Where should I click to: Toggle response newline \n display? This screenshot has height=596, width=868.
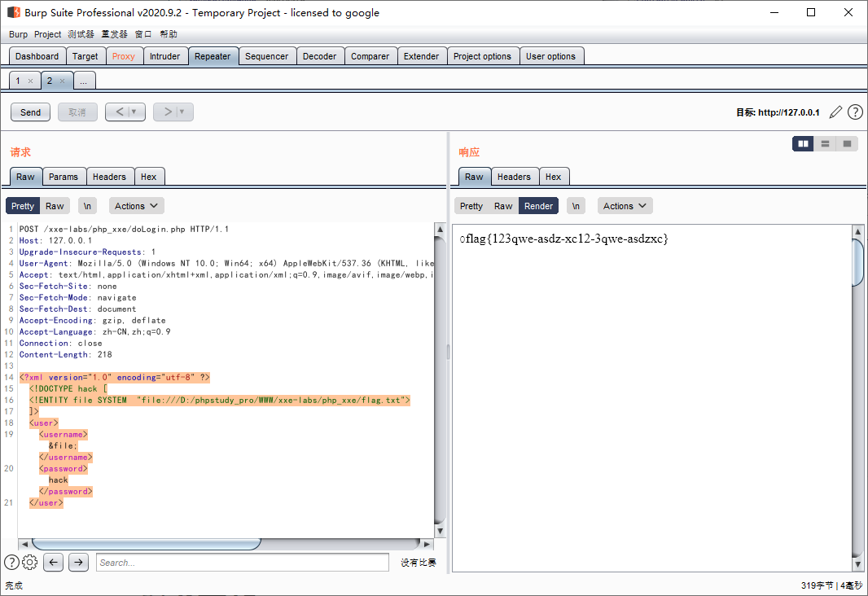[x=576, y=206]
